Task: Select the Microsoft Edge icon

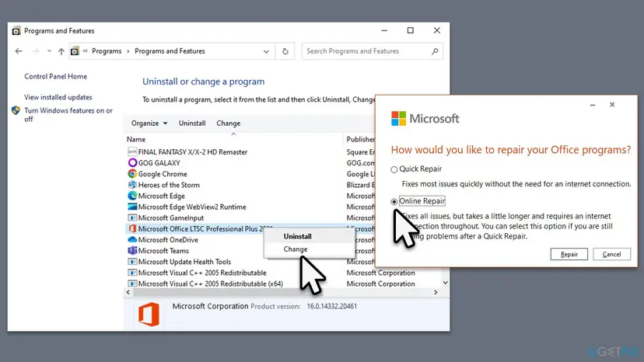Action: (132, 196)
